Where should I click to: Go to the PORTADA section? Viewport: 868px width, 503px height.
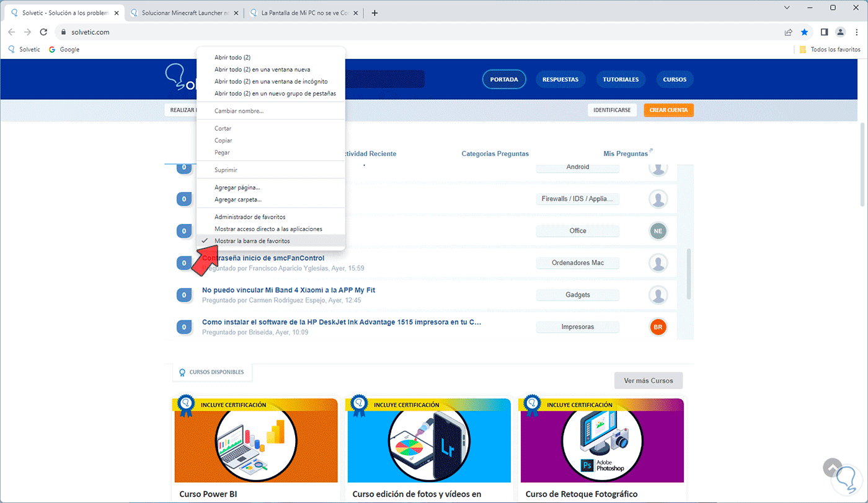tap(504, 79)
